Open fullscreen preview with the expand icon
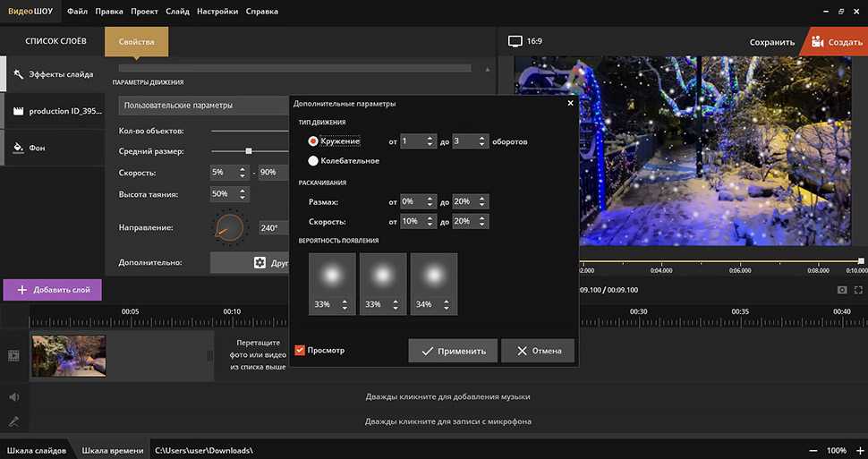The image size is (868, 459). click(x=859, y=290)
